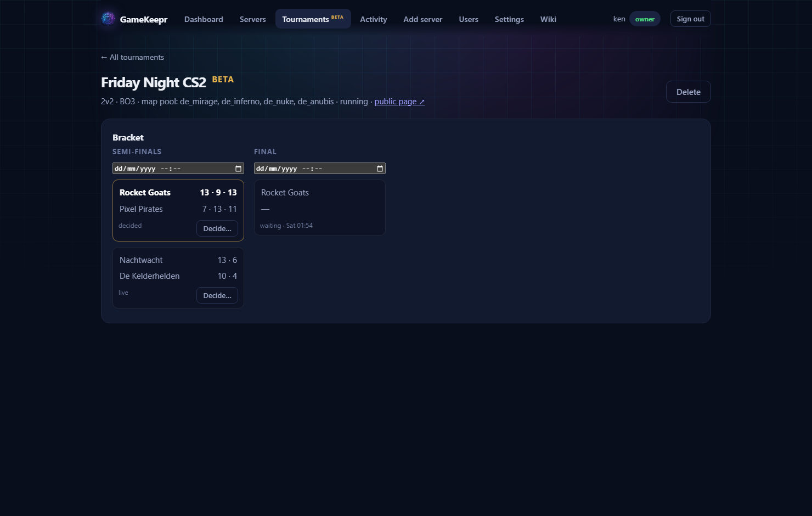Select Pixel Pirates team row

(178, 209)
